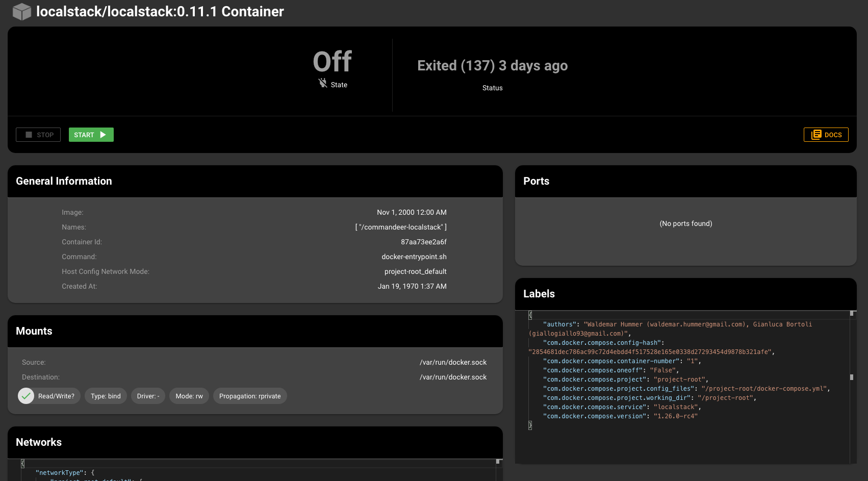Image resolution: width=868 pixels, height=481 pixels.
Task: Click the STOP button
Action: tap(38, 135)
